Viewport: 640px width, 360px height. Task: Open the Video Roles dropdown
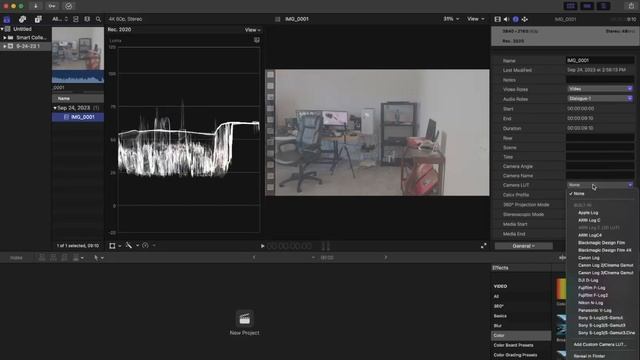click(x=600, y=89)
